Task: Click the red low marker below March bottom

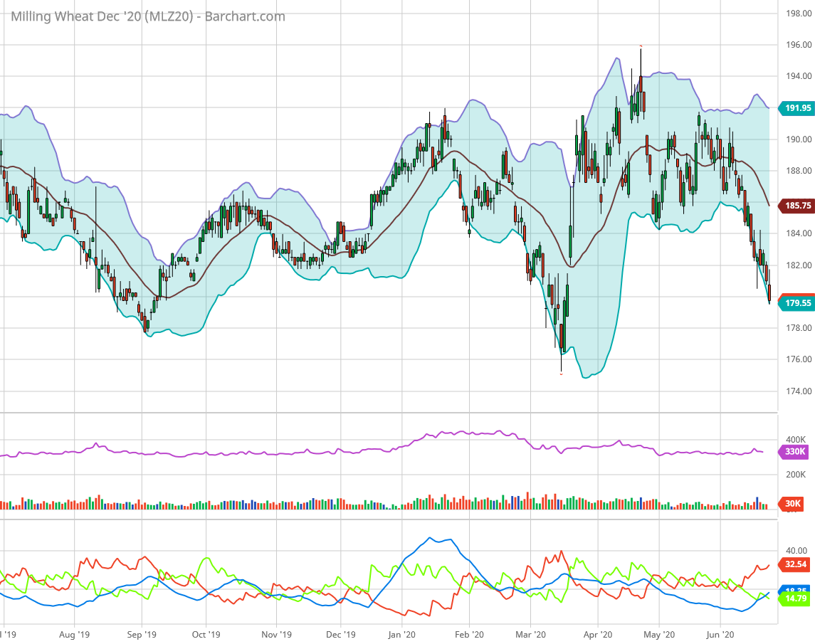Action: tap(561, 374)
